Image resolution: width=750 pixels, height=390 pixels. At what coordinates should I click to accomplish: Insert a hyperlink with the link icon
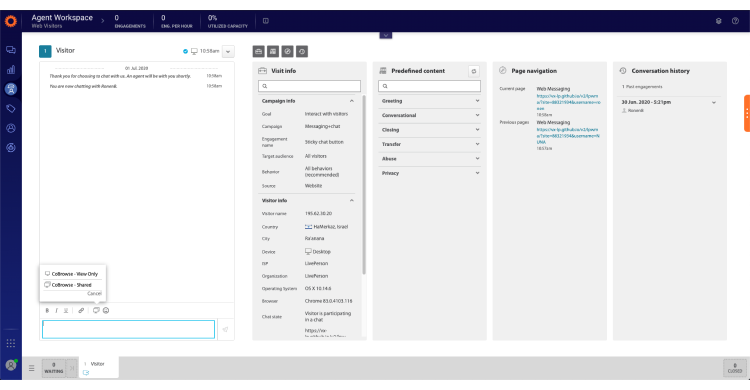pyautogui.click(x=81, y=311)
